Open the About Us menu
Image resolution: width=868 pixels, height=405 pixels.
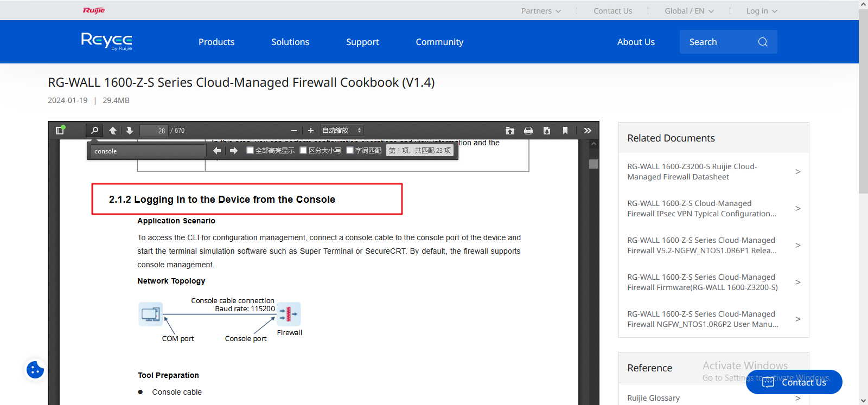point(636,42)
